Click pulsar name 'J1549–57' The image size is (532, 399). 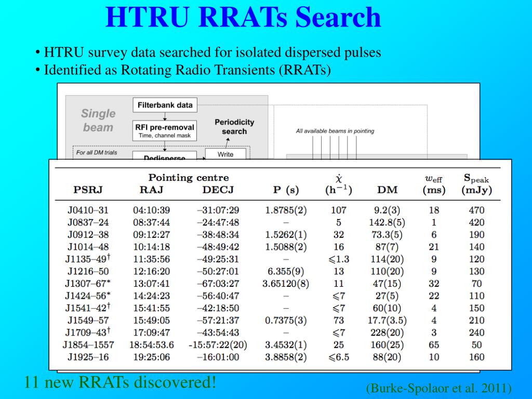88,320
